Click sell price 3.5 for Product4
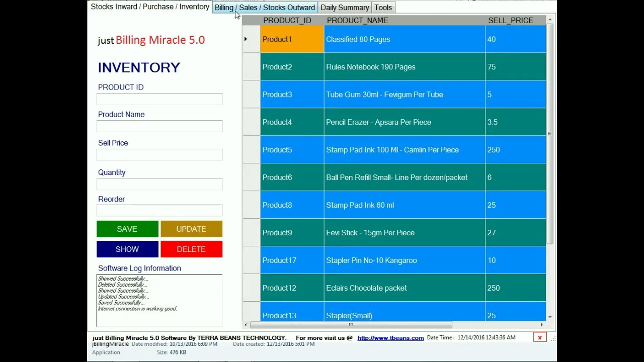The width and height of the screenshot is (644, 362). [516, 122]
